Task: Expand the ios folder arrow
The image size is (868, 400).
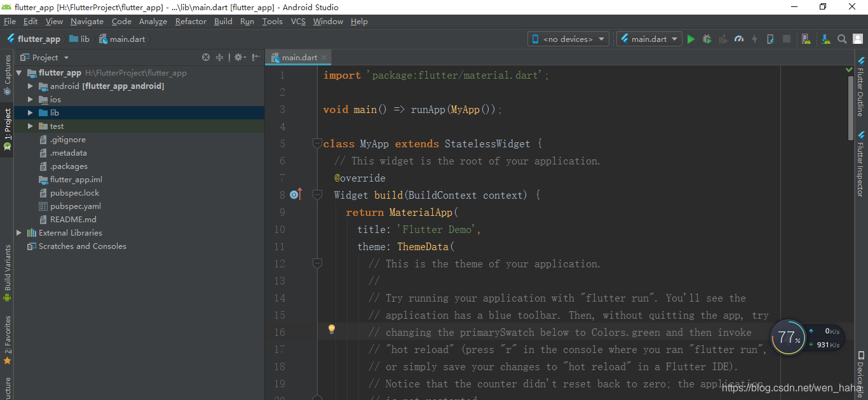Action: click(x=30, y=100)
